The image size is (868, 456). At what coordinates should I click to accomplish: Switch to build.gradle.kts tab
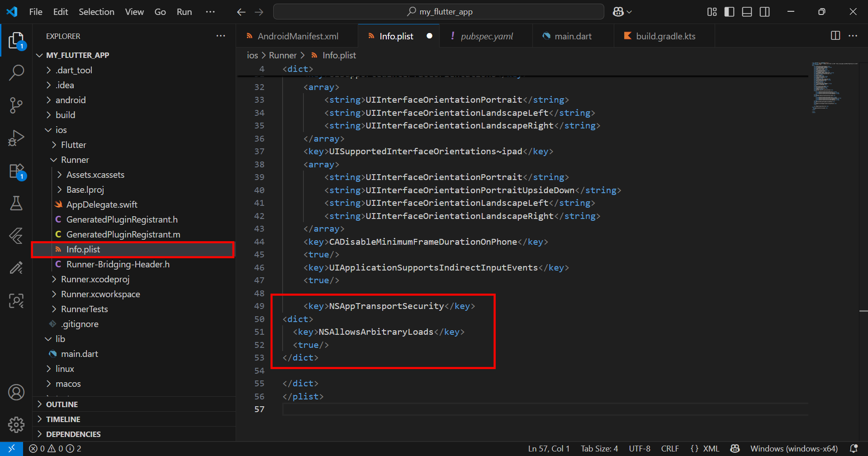tap(665, 36)
